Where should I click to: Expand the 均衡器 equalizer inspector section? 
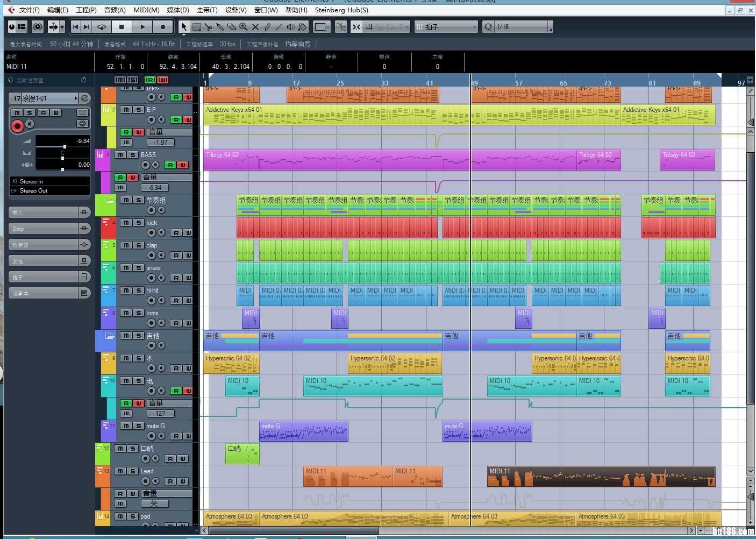49,245
